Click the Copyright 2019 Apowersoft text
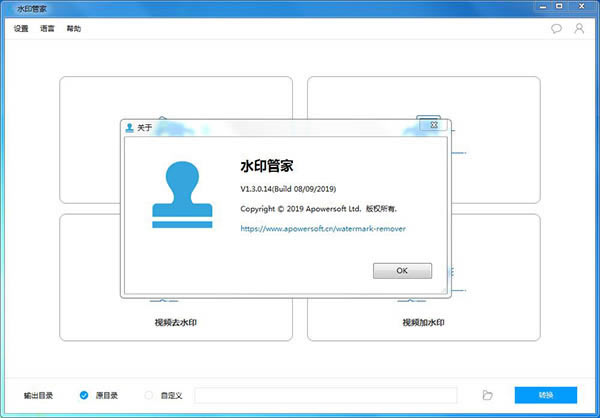The width and height of the screenshot is (600, 418). pyautogui.click(x=319, y=209)
